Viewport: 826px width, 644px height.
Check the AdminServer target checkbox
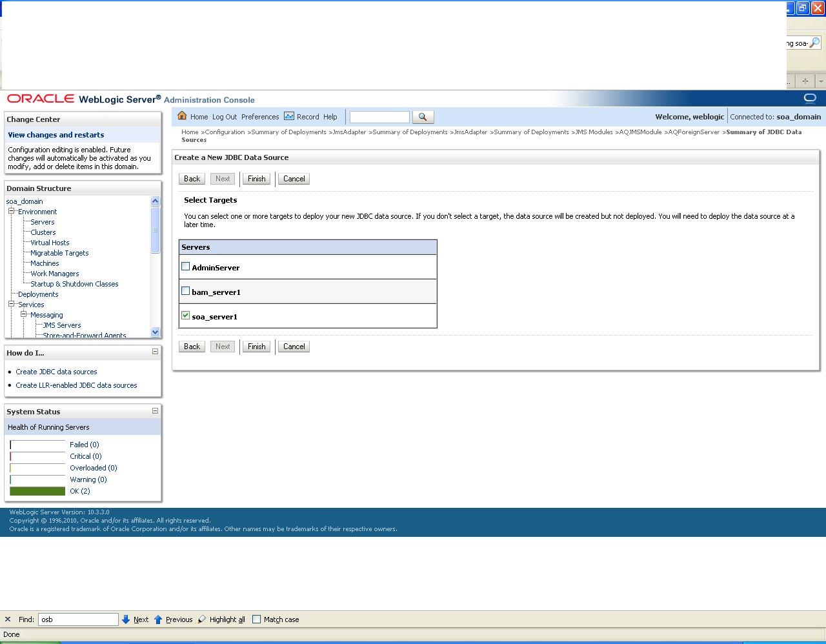(x=185, y=265)
